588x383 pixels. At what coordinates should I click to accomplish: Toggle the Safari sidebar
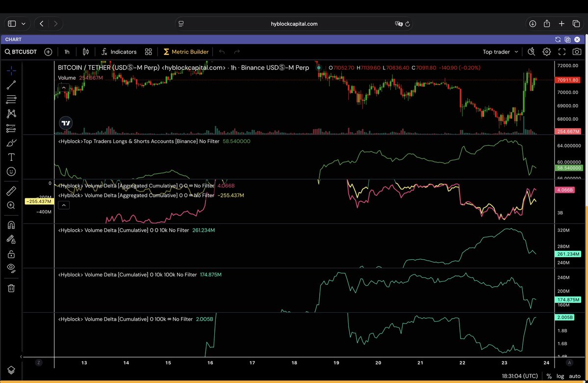[12, 24]
